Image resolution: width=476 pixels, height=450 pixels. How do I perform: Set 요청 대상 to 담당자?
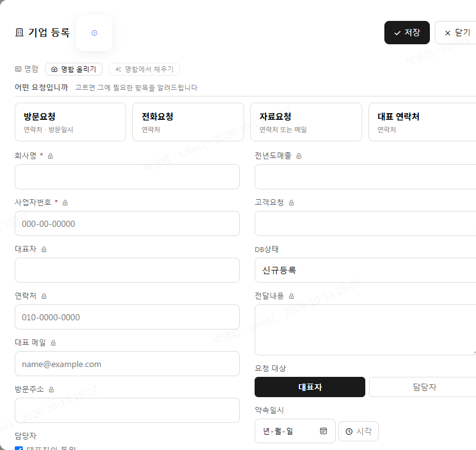click(422, 387)
